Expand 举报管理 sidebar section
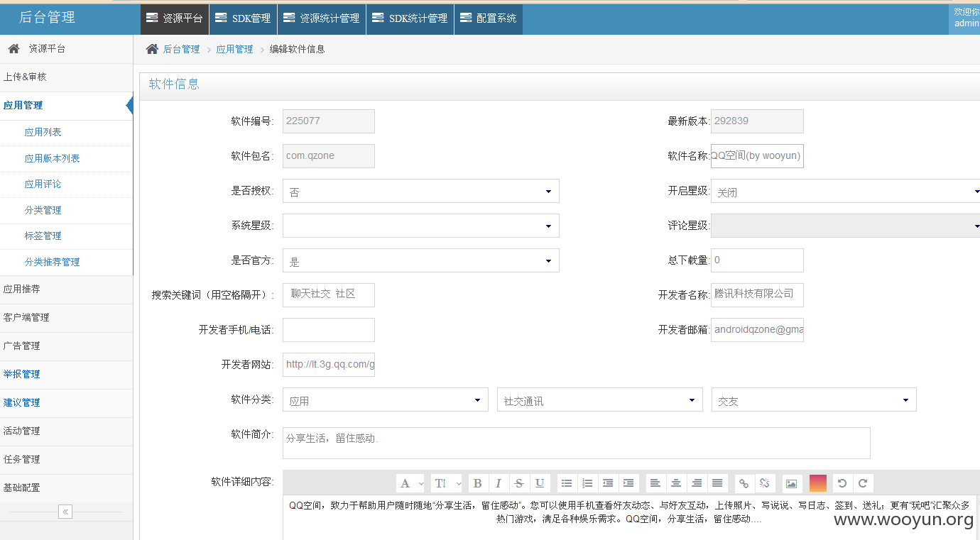The image size is (980, 540). [x=66, y=374]
